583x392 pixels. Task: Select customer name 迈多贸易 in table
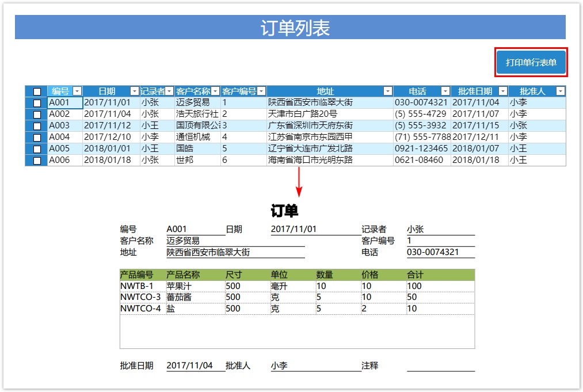tap(197, 102)
